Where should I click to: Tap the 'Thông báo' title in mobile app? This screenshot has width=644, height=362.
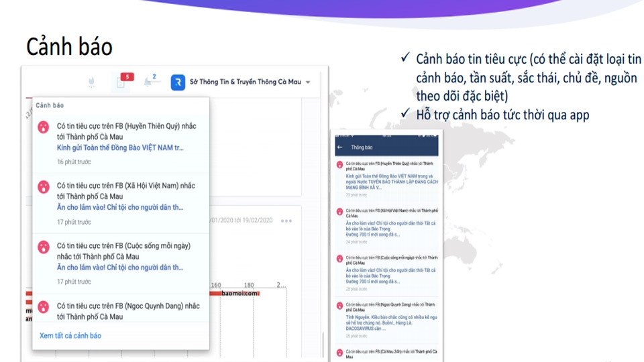tap(362, 147)
